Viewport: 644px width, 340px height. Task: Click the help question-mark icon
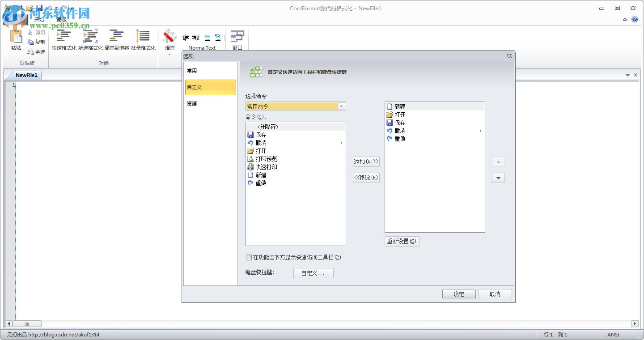coord(635,19)
